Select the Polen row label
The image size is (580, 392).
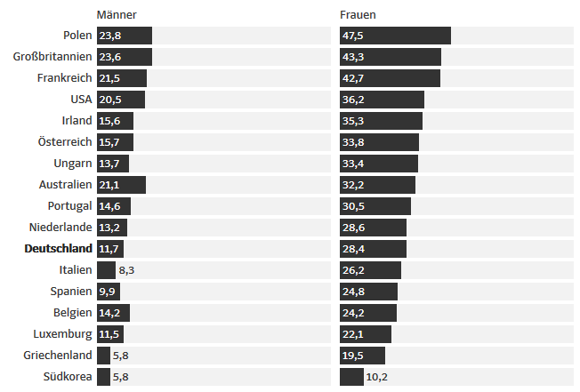pos(77,36)
